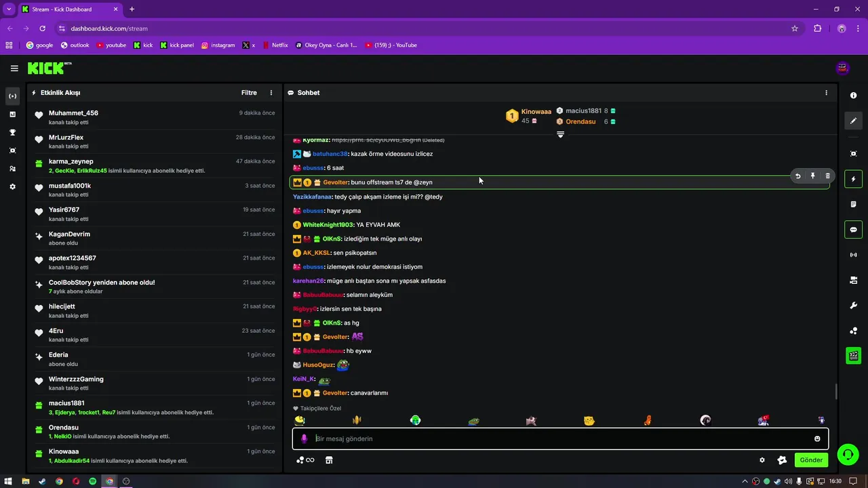Toggle the activity feed lightning widget
The width and height of the screenshot is (868, 488).
click(854, 179)
